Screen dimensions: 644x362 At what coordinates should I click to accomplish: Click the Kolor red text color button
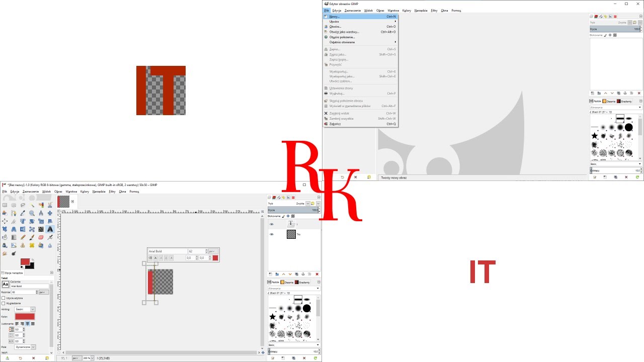point(25,316)
